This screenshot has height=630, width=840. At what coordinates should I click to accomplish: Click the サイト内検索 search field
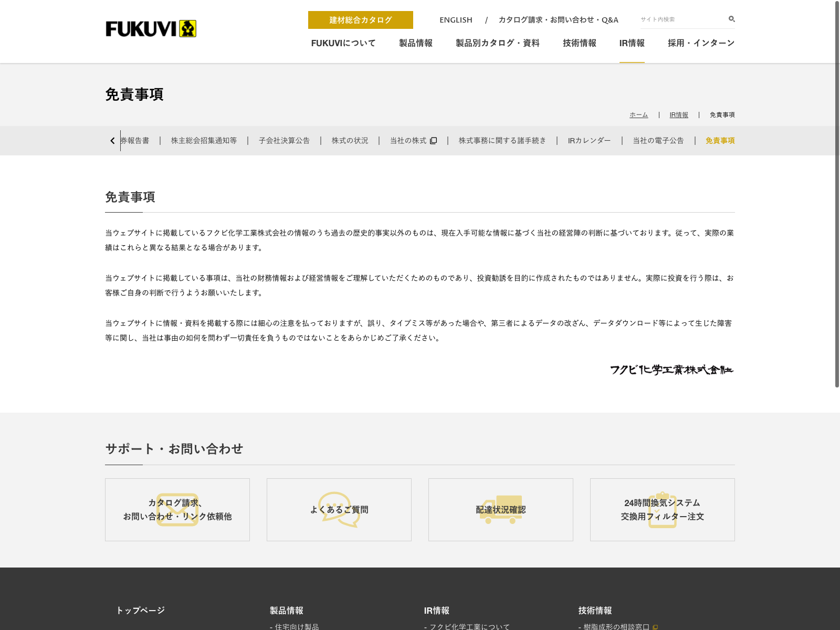(681, 19)
